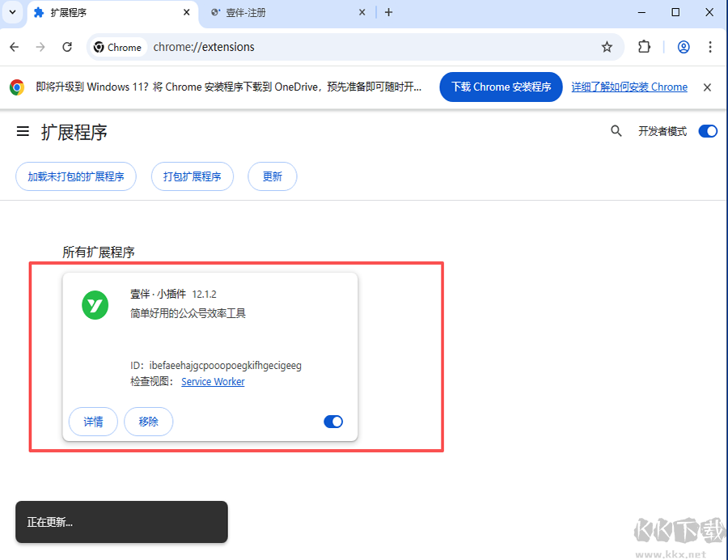728x560 pixels.
Task: Click 下载 Chrome 安装程序 button
Action: click(501, 87)
